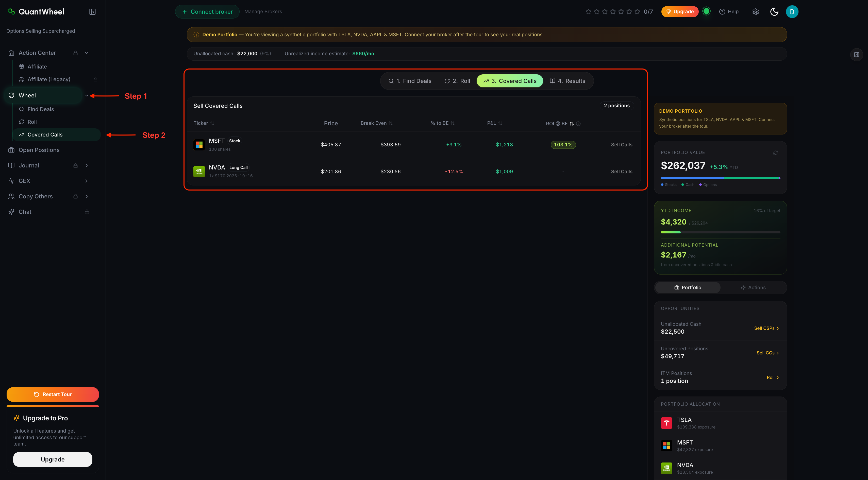Image resolution: width=868 pixels, height=480 pixels.
Task: Expand the Copy Others chevron
Action: click(x=87, y=196)
